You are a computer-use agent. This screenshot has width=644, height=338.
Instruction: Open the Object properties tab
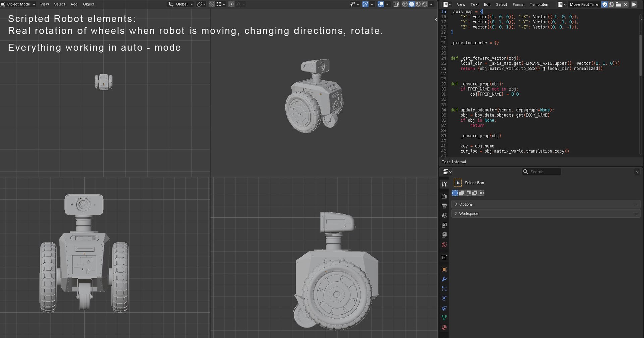pyautogui.click(x=444, y=270)
